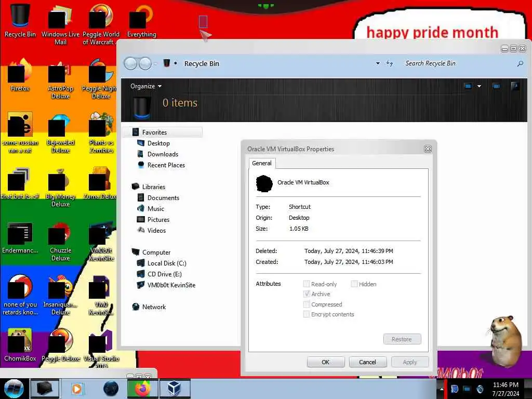The width and height of the screenshot is (532, 399).
Task: Open media player icon in taskbar
Action: pyautogui.click(x=77, y=389)
